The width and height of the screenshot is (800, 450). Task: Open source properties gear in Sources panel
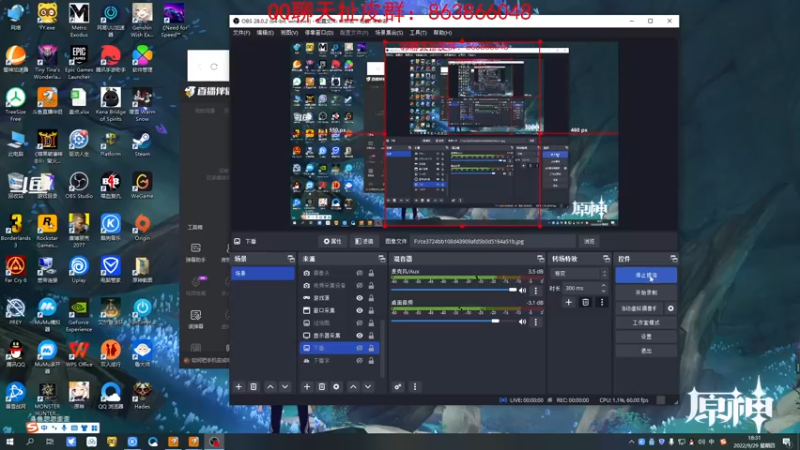click(x=336, y=387)
